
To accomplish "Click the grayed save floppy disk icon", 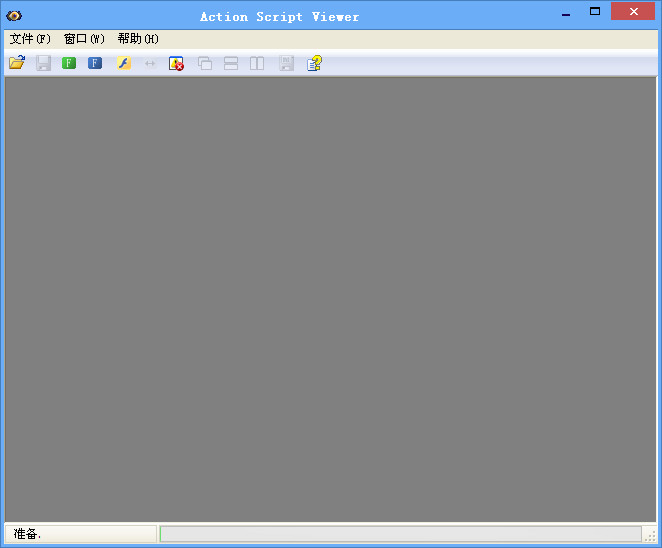I will (43, 63).
